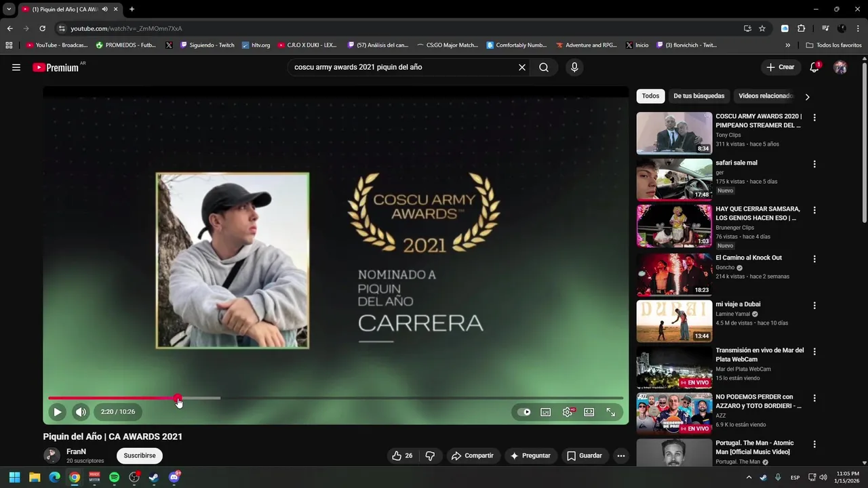Select De tus búsquedas chip
The height and width of the screenshot is (488, 868).
coord(698,96)
